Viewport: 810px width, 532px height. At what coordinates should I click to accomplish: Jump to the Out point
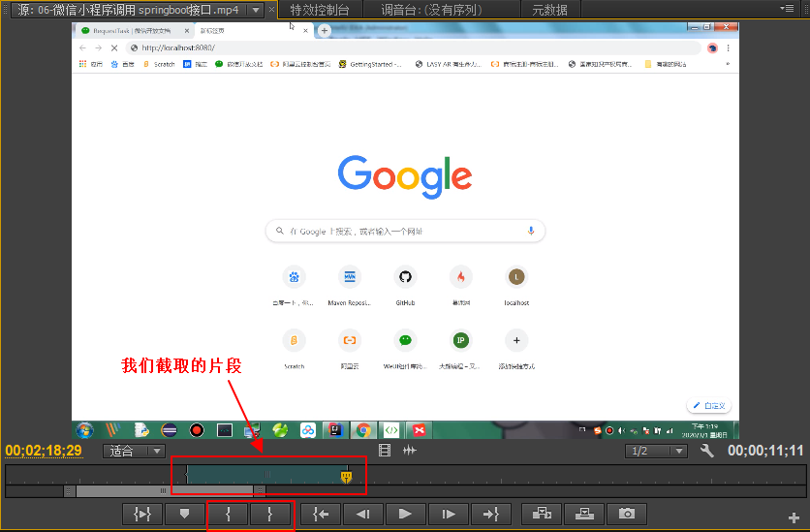(491, 514)
